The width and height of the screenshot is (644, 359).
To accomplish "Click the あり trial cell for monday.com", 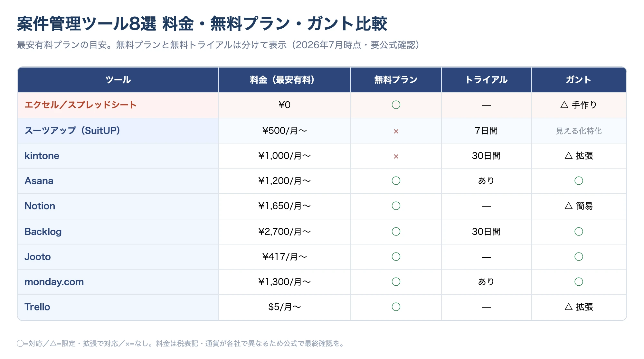I will [x=486, y=282].
